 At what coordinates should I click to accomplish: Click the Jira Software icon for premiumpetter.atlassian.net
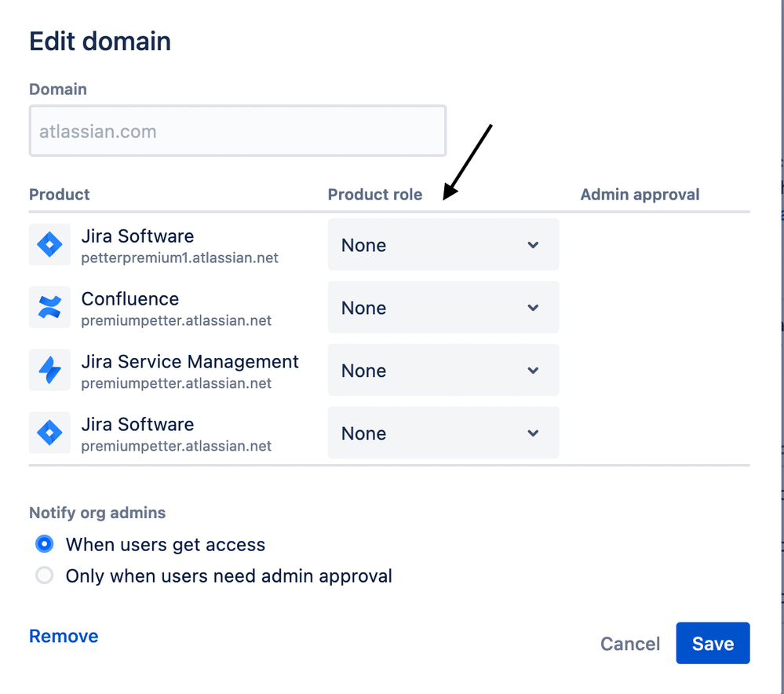click(x=49, y=433)
